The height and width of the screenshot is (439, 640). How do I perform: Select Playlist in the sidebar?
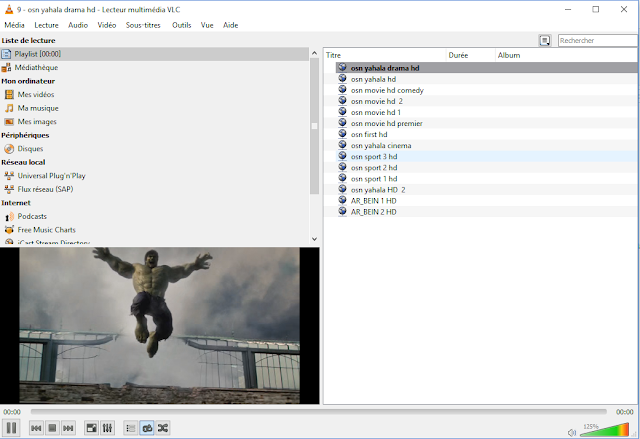pyautogui.click(x=154, y=54)
